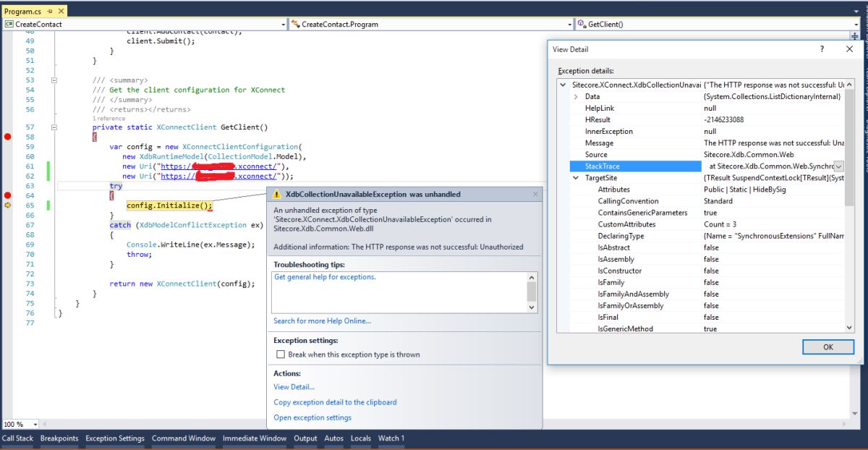Enable Break when this exception type is thrown
The width and height of the screenshot is (868, 450).
(281, 355)
